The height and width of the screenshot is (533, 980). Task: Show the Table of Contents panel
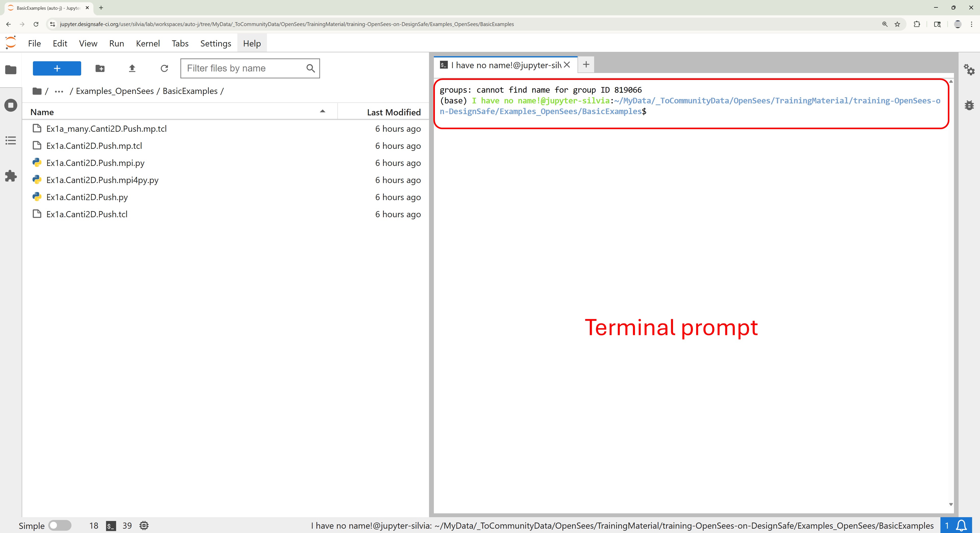pos(11,140)
